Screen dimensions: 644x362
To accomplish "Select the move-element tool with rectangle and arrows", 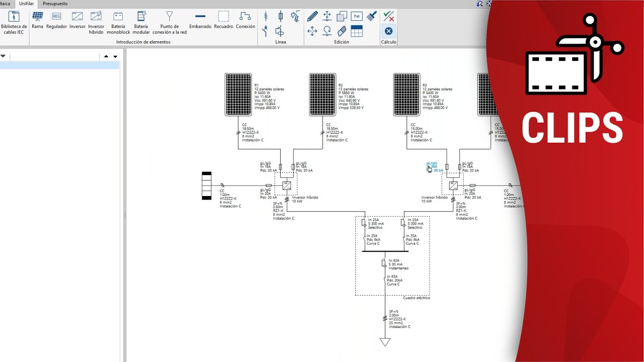I will pyautogui.click(x=327, y=16).
